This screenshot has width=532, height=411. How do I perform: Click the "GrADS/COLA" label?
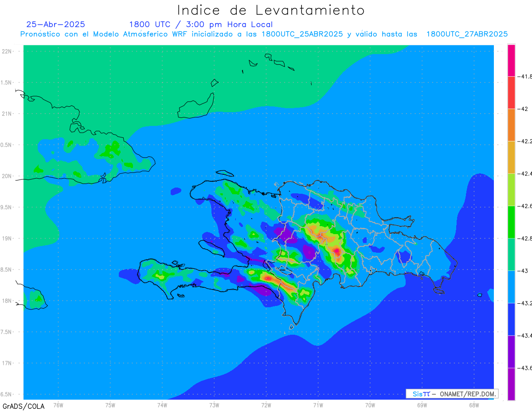[23, 406]
